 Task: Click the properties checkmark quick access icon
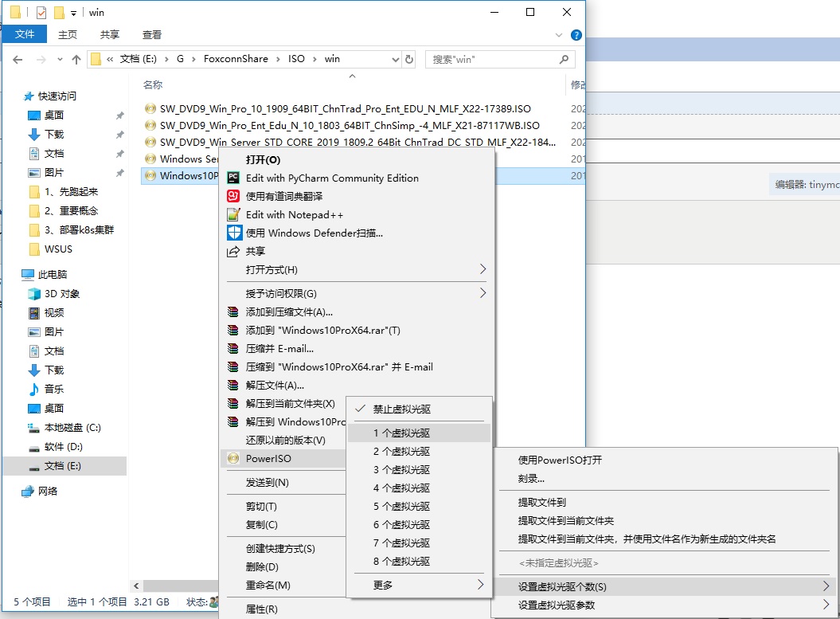(41, 12)
